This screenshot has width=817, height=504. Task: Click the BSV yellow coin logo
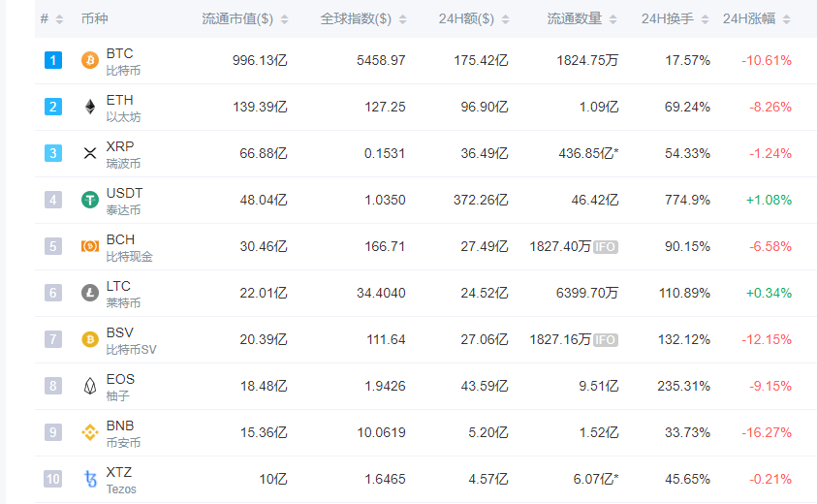click(x=90, y=339)
